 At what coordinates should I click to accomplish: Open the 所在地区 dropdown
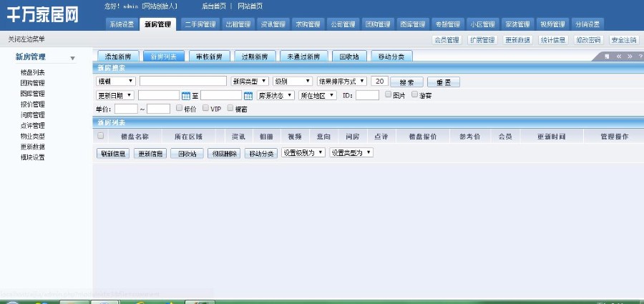point(318,95)
